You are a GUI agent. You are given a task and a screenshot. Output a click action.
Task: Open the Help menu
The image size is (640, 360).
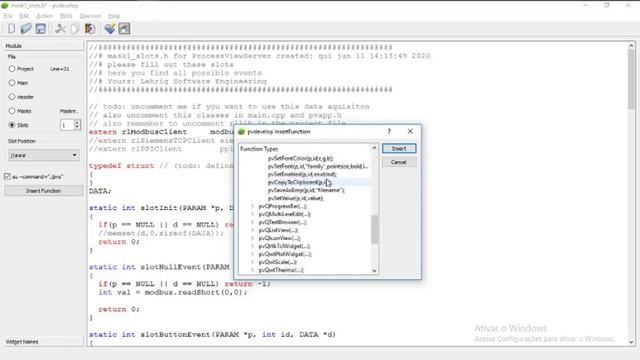114,16
